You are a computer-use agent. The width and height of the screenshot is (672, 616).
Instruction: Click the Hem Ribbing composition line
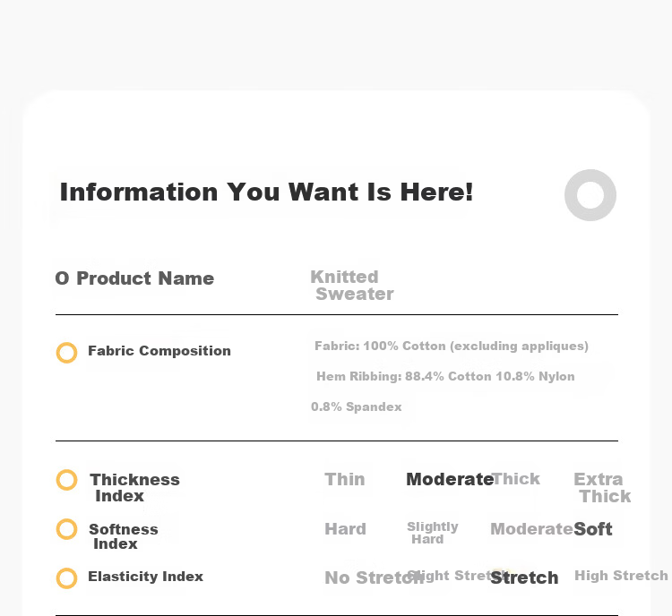[445, 376]
